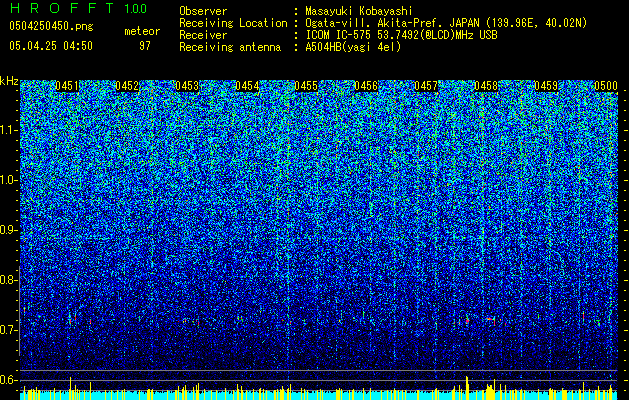This screenshot has height=400, width=629.
Task: Click the 1.1 kHz axis label
Action: click(8, 130)
